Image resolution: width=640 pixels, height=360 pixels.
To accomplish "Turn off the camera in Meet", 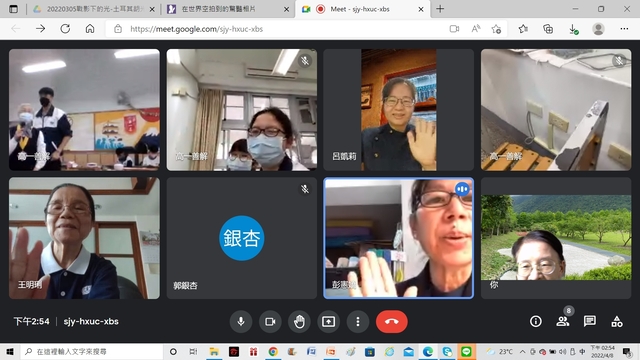I will [270, 322].
